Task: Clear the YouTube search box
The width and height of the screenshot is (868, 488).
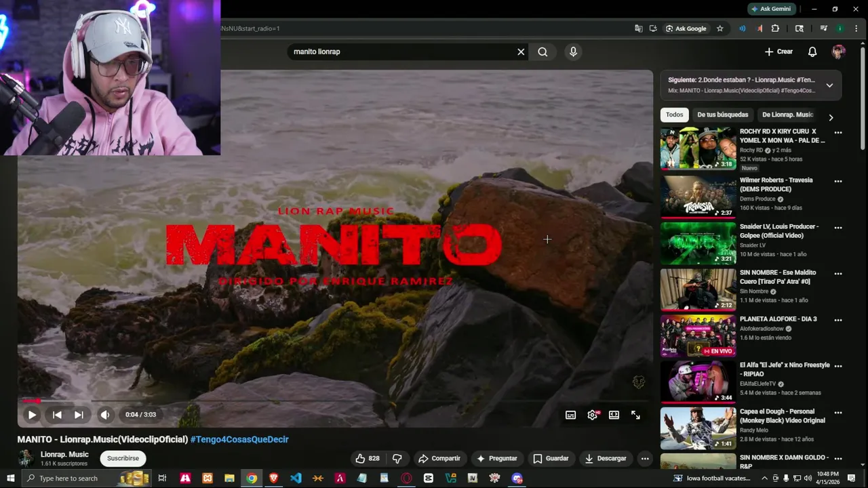Action: pyautogui.click(x=521, y=52)
